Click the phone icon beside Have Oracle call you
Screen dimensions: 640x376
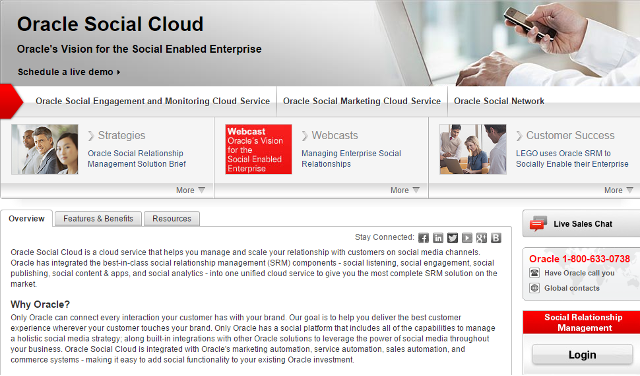(534, 273)
